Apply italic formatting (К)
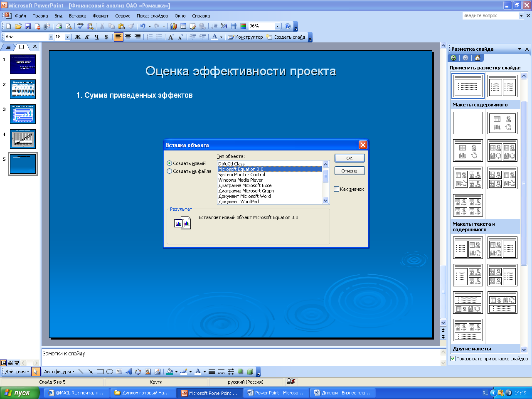The width and height of the screenshot is (532, 399). click(x=87, y=37)
